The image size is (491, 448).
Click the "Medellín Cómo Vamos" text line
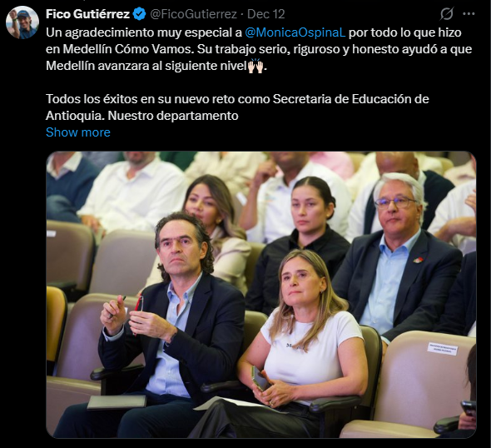[118, 49]
